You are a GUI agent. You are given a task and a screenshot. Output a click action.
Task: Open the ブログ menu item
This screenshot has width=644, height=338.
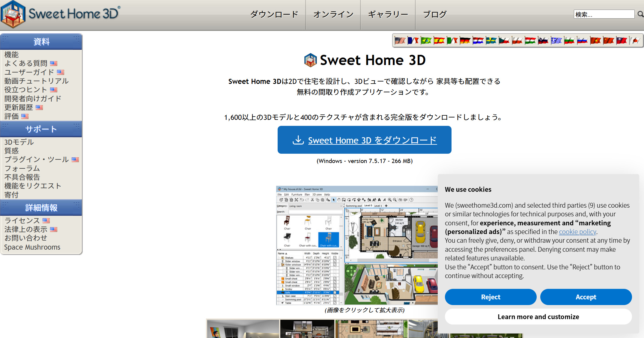[x=435, y=14]
